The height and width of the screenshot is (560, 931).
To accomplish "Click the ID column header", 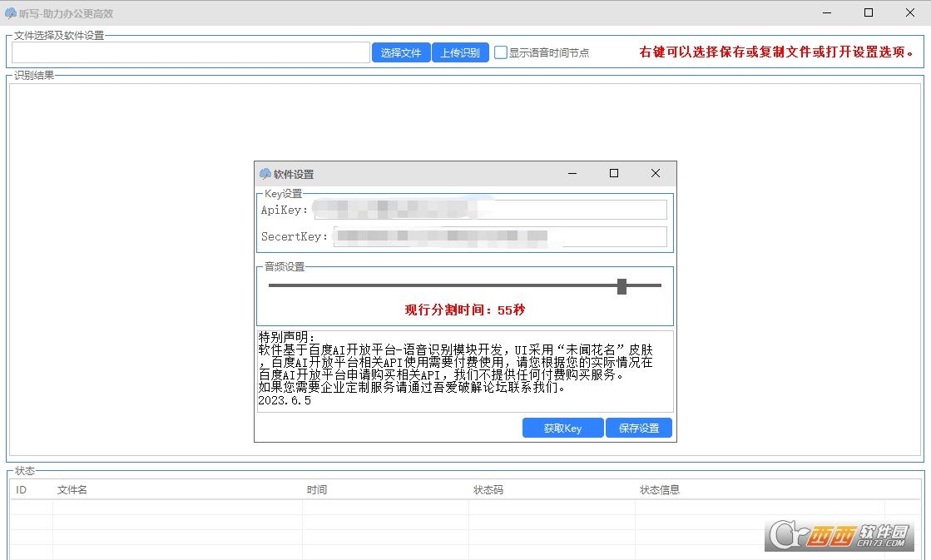I will click(x=22, y=490).
